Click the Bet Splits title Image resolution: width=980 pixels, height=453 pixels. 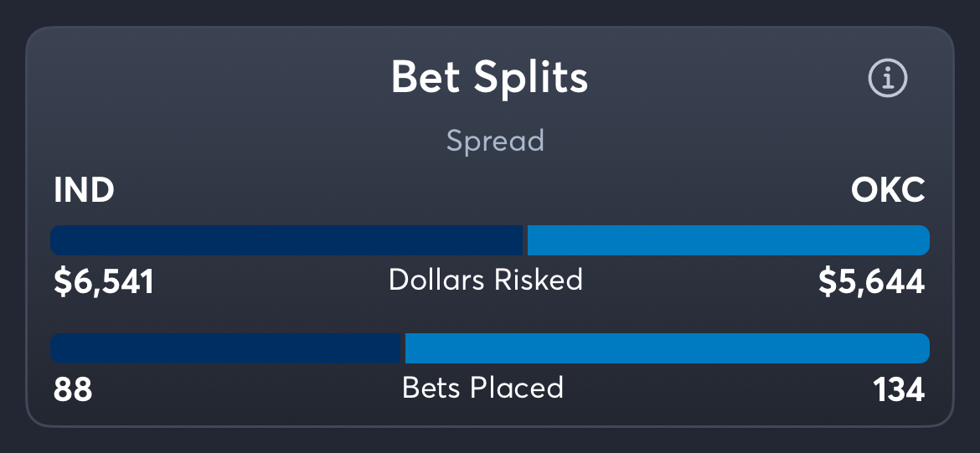point(489,78)
